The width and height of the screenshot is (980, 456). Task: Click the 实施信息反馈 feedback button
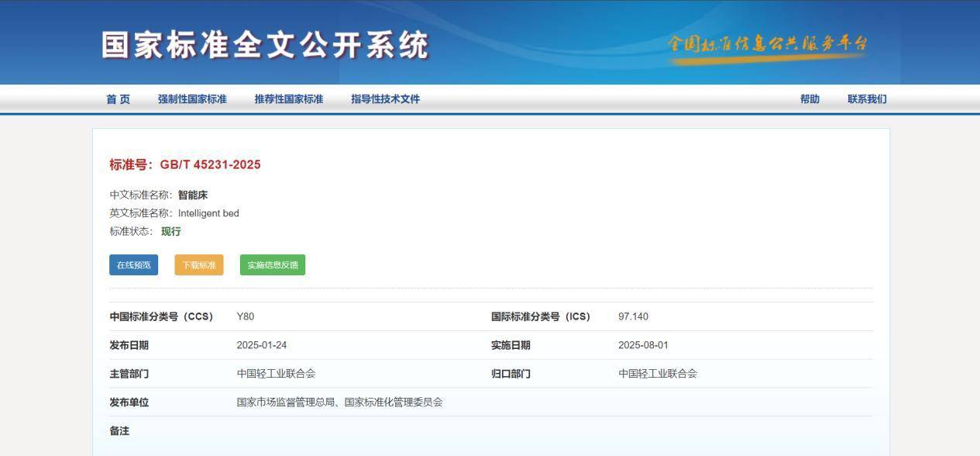(x=273, y=265)
